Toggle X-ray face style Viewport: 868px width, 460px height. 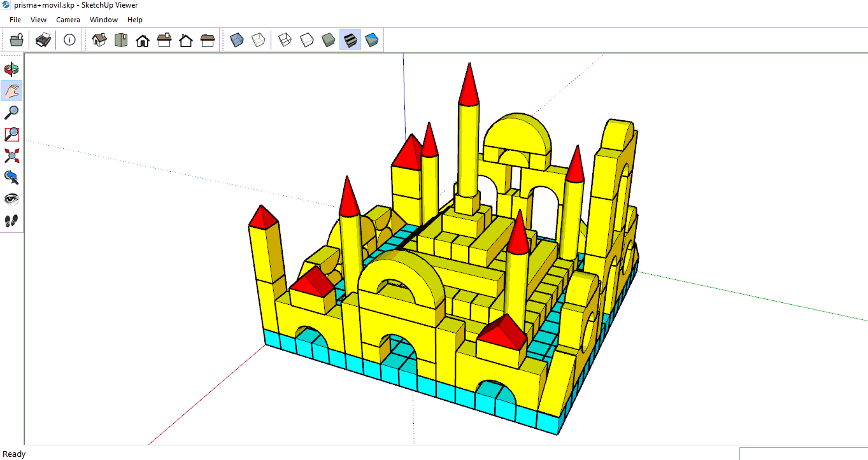tap(237, 40)
